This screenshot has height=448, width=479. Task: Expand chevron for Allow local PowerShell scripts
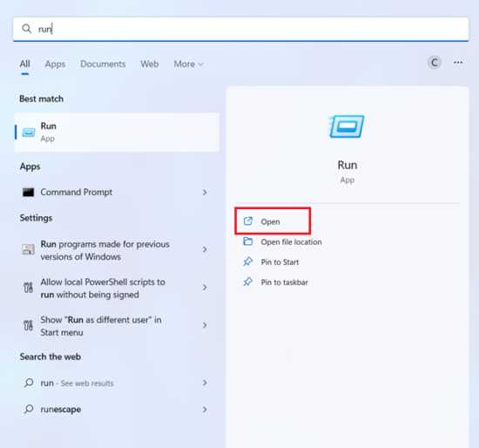click(205, 288)
